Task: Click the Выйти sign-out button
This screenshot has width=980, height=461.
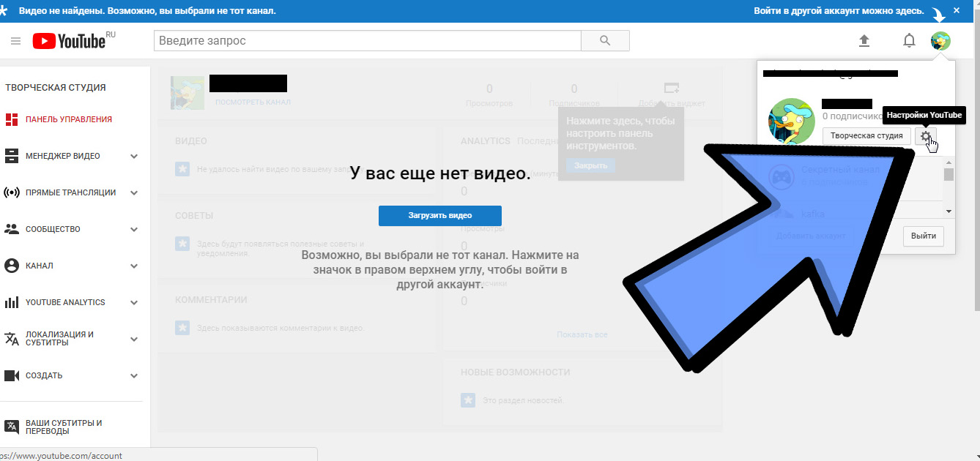Action: [924, 236]
